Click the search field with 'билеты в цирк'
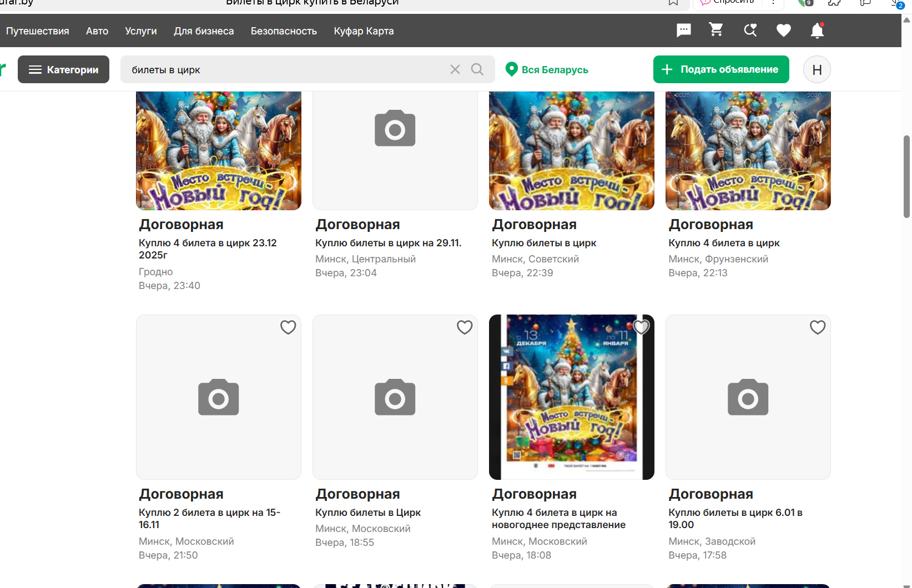912x588 pixels. point(283,69)
